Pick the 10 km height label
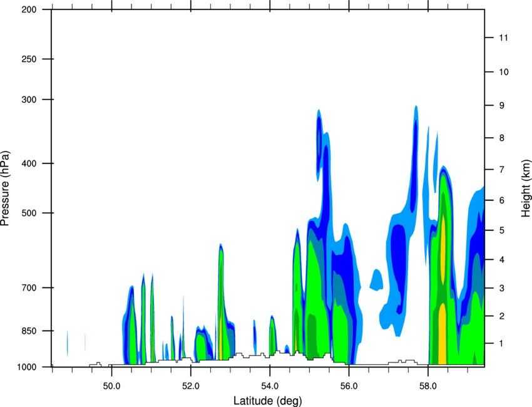The image size is (532, 407). [504, 72]
